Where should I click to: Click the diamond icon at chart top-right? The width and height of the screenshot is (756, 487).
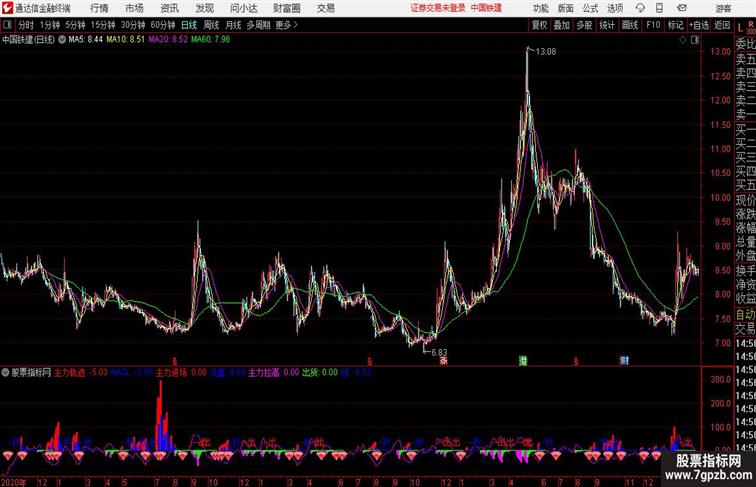click(x=683, y=40)
